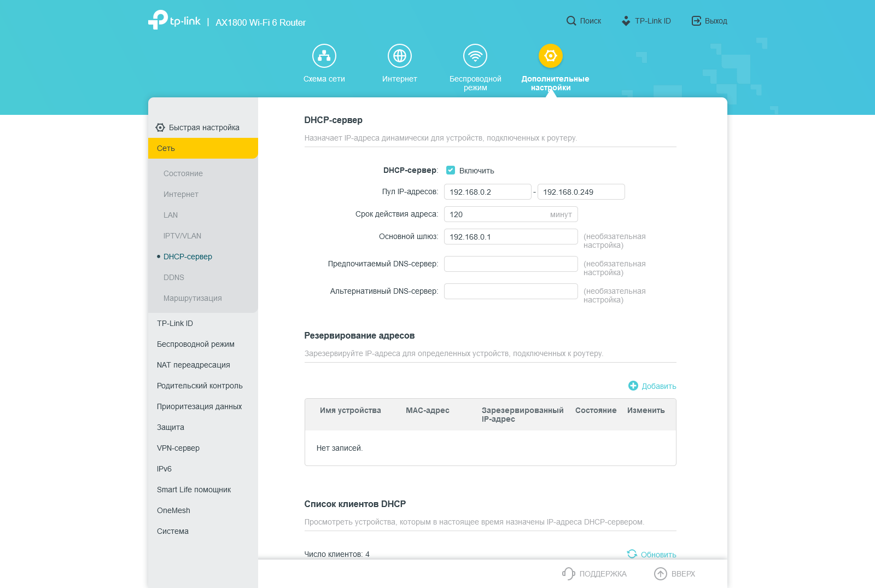The width and height of the screenshot is (875, 588).
Task: Open IPTV/VLAN settings
Action: click(182, 236)
